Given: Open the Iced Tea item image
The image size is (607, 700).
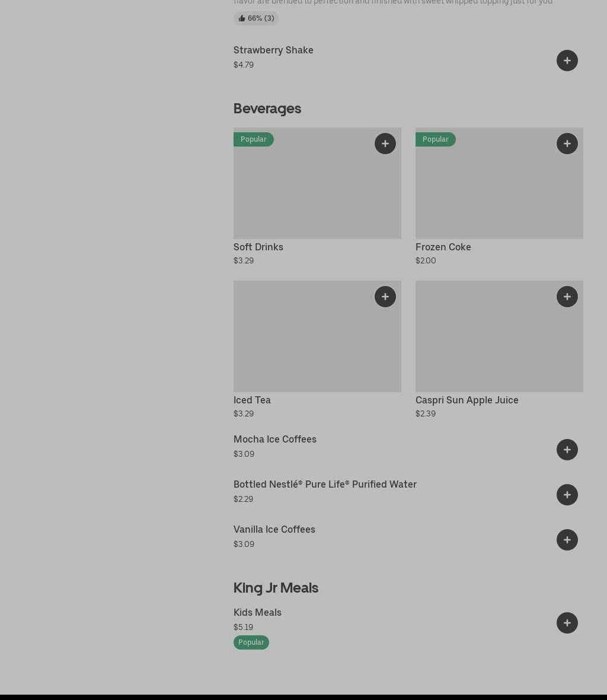Looking at the screenshot, I should [317, 343].
